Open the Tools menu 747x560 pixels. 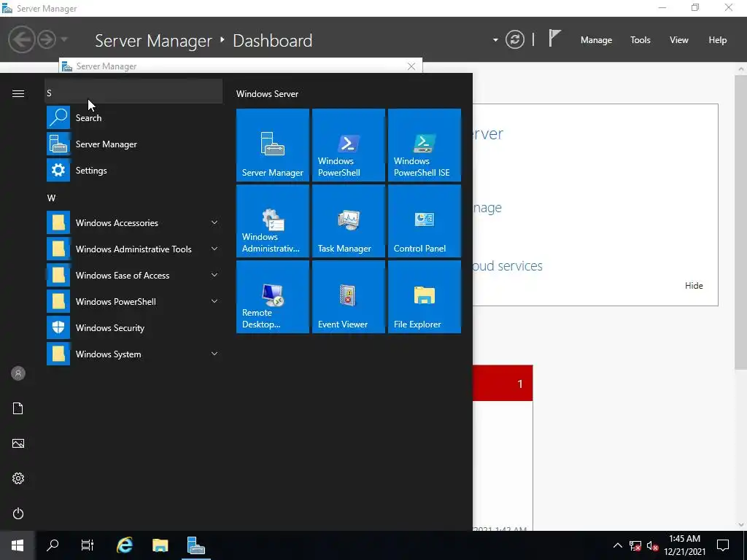point(640,40)
